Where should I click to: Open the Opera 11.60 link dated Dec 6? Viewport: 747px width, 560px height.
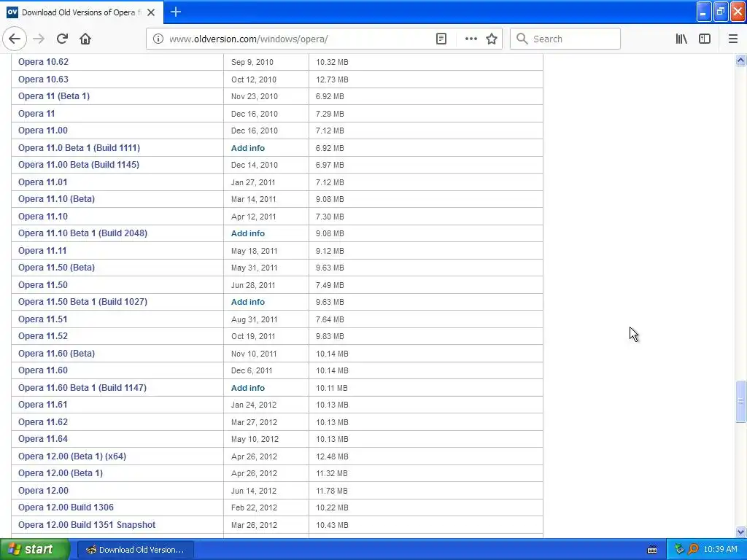(x=43, y=370)
